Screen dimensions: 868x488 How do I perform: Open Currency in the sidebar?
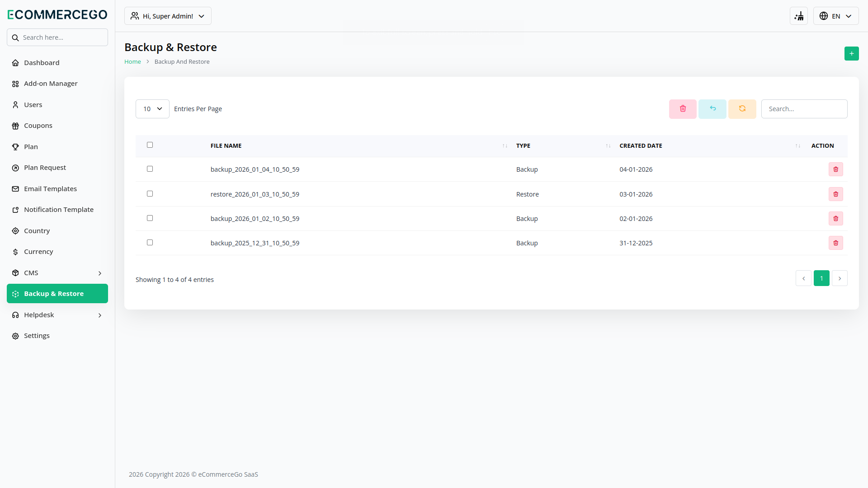coord(57,252)
